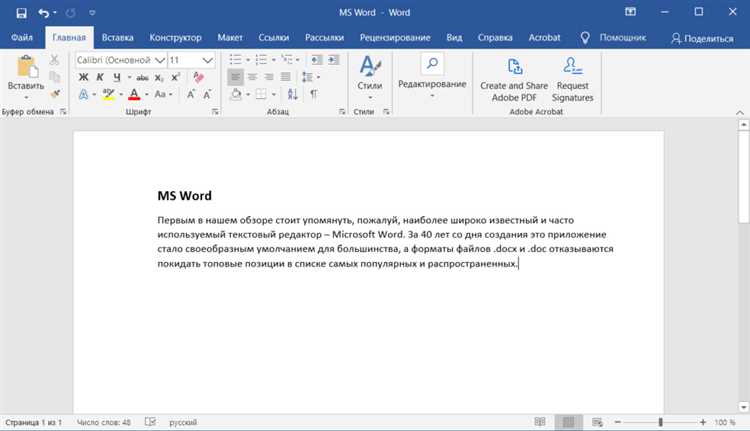Open the Шрифт dialog launcher
Screen dimensions: 750x431
215,111
